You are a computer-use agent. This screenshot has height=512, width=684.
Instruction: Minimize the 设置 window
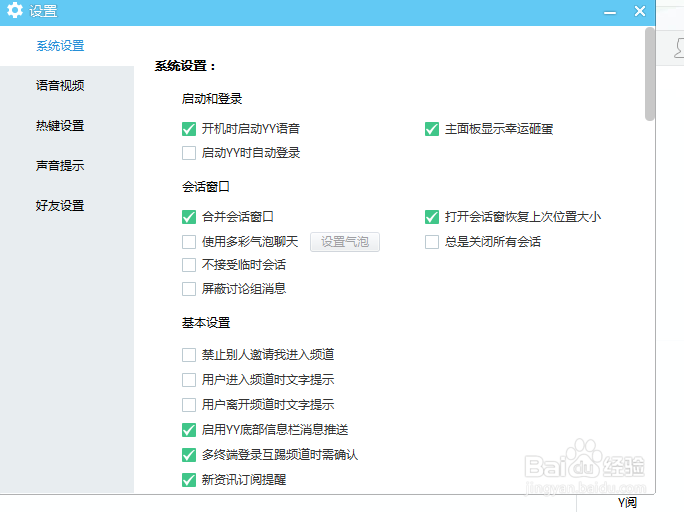click(x=610, y=13)
